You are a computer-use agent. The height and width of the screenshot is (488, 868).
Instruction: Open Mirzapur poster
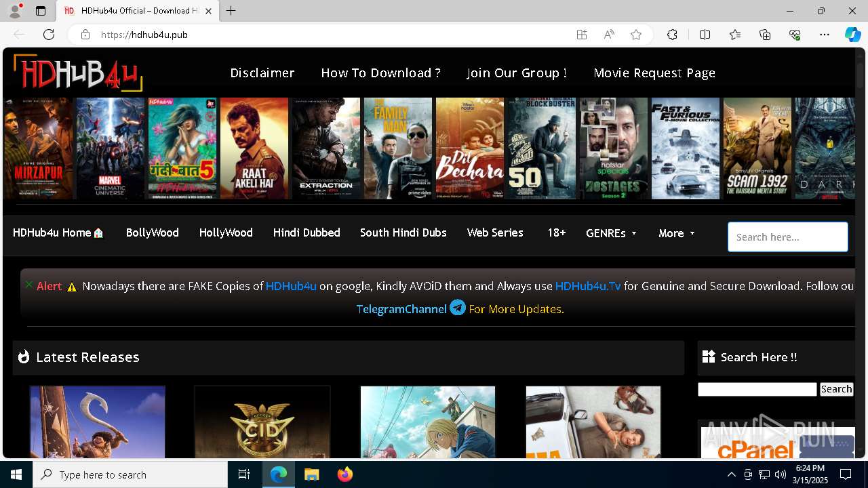click(39, 148)
